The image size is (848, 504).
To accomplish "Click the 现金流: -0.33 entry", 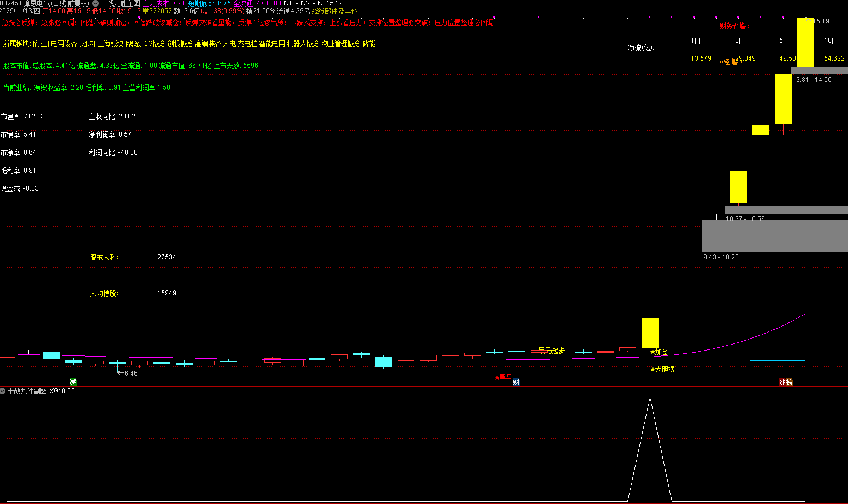I will tap(20, 188).
